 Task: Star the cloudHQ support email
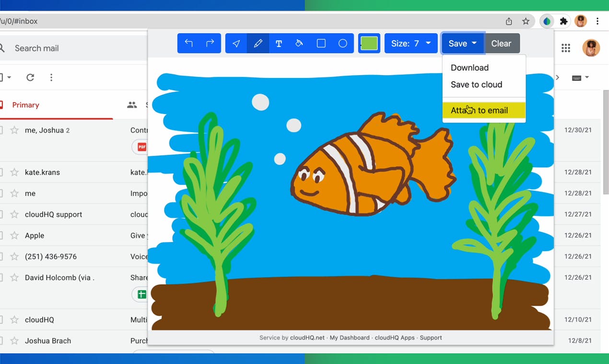tap(15, 215)
